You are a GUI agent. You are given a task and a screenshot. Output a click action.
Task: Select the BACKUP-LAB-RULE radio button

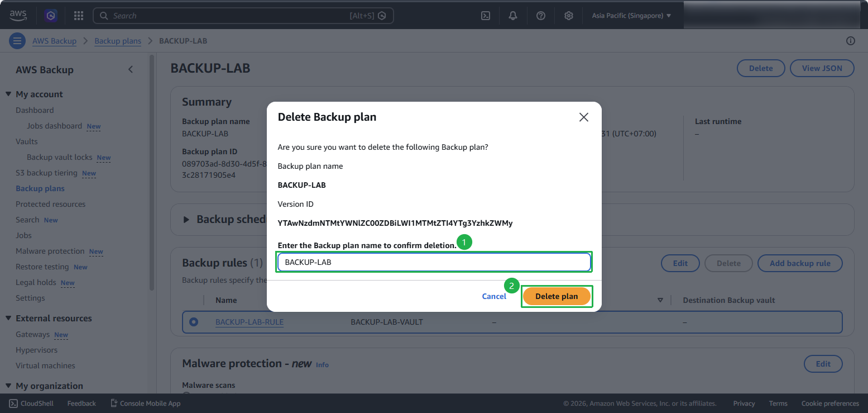click(x=194, y=322)
